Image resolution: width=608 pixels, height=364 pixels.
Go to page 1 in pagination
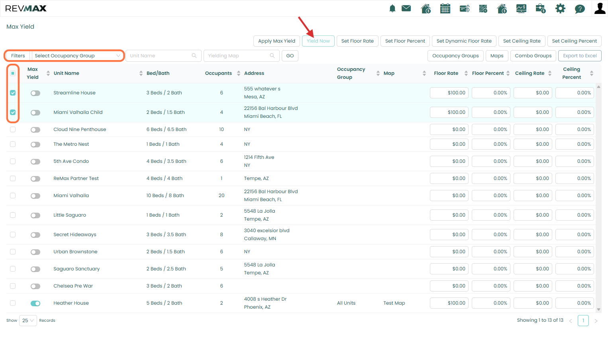[x=583, y=321]
